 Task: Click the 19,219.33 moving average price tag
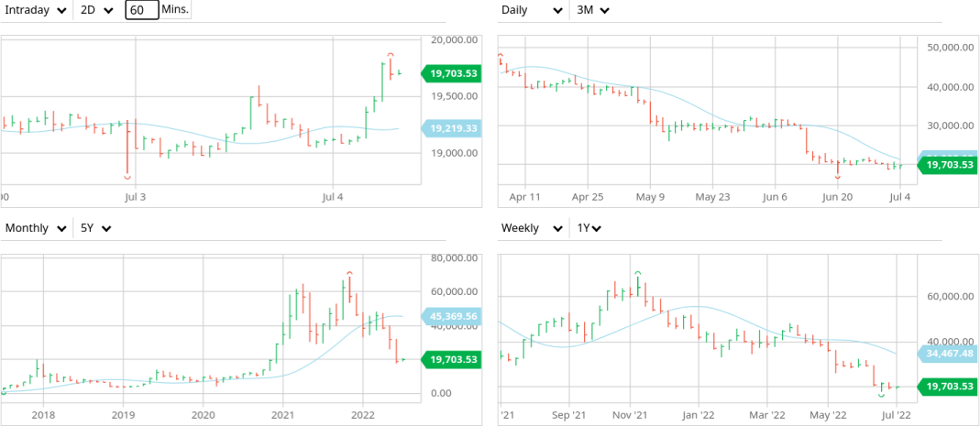coord(453,129)
